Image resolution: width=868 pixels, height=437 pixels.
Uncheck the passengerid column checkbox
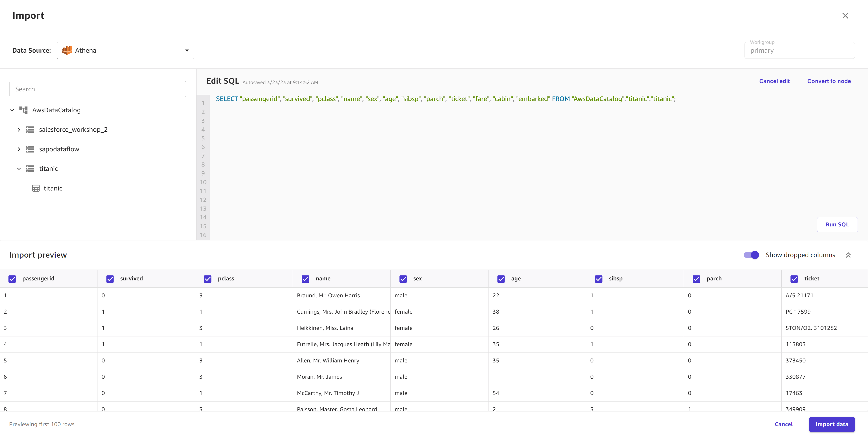(x=12, y=278)
